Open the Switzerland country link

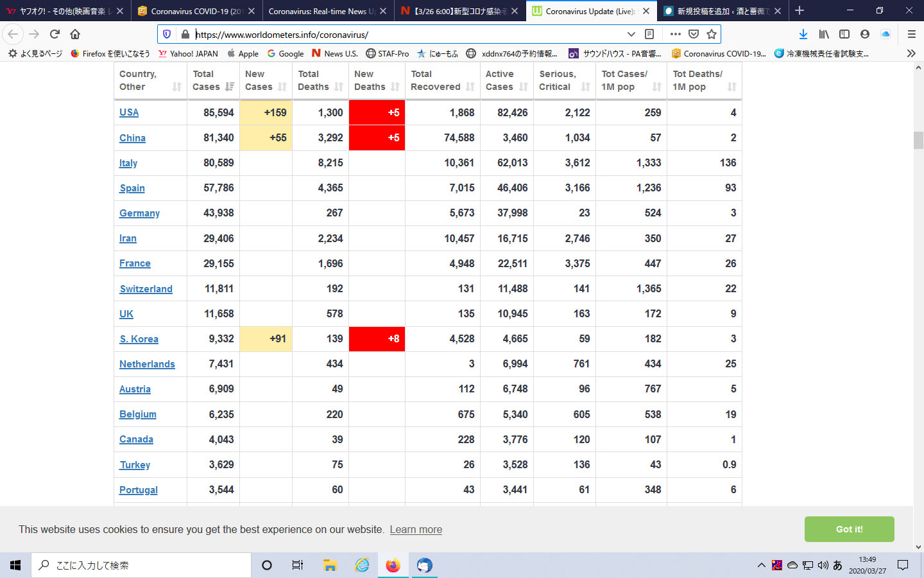pos(146,289)
